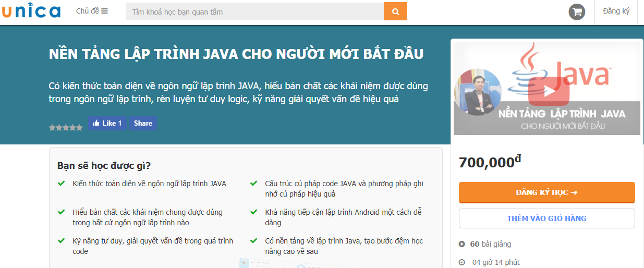Click checkmark beside Hiểu bản chất các khái niệm
This screenshot has height=268, width=644.
(61, 212)
